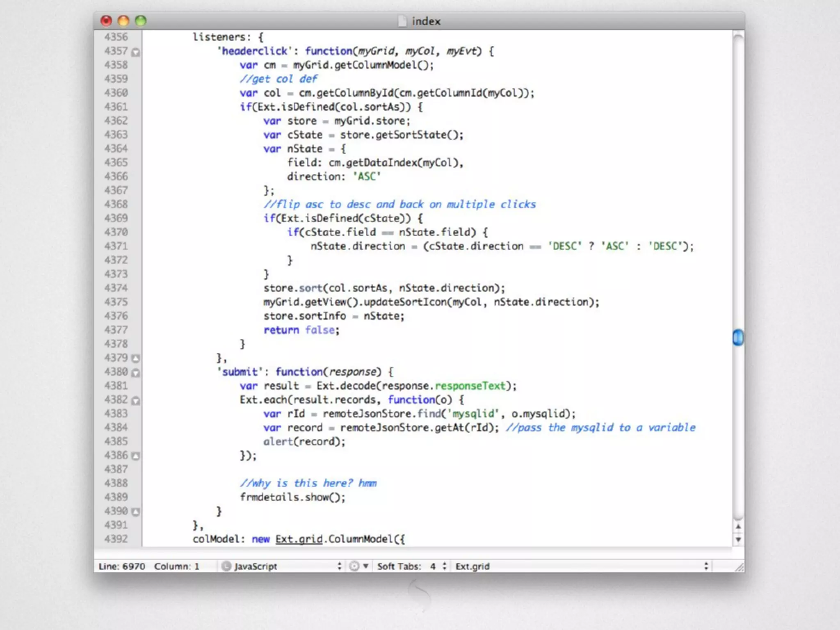Click the '//why is this here? hmm' comment
Image resolution: width=840 pixels, height=630 pixels.
pos(308,483)
